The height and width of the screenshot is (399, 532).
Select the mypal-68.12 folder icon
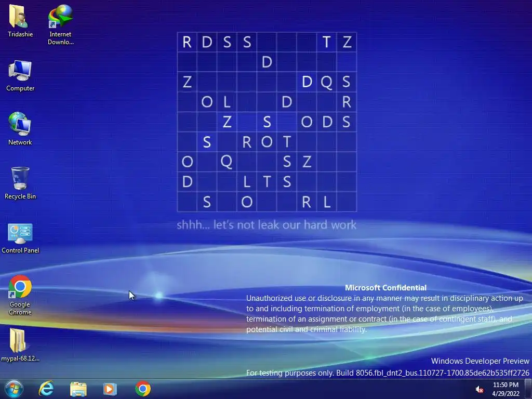click(x=18, y=341)
